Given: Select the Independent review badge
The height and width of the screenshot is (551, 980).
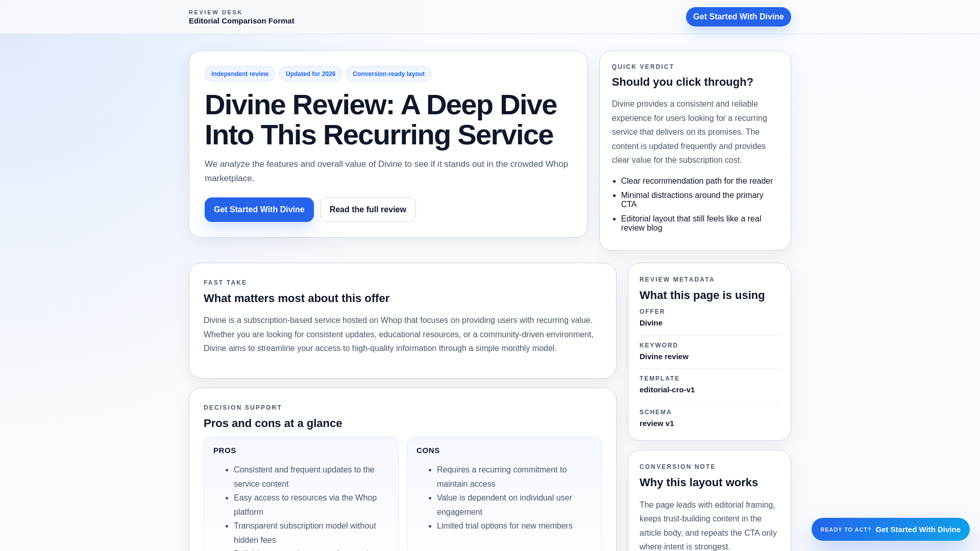Looking at the screenshot, I should tap(240, 74).
